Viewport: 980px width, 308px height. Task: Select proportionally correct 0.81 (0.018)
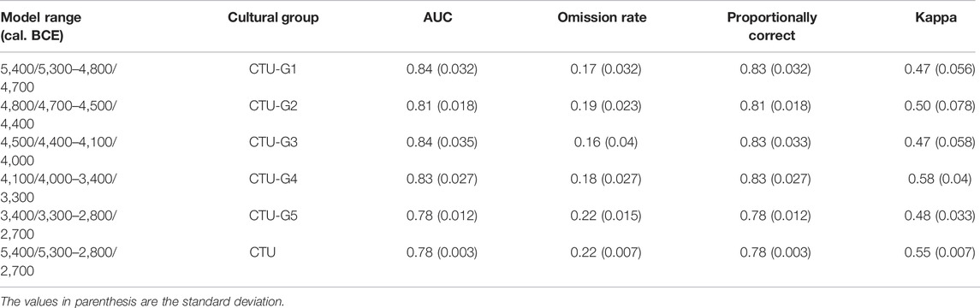[775, 104]
